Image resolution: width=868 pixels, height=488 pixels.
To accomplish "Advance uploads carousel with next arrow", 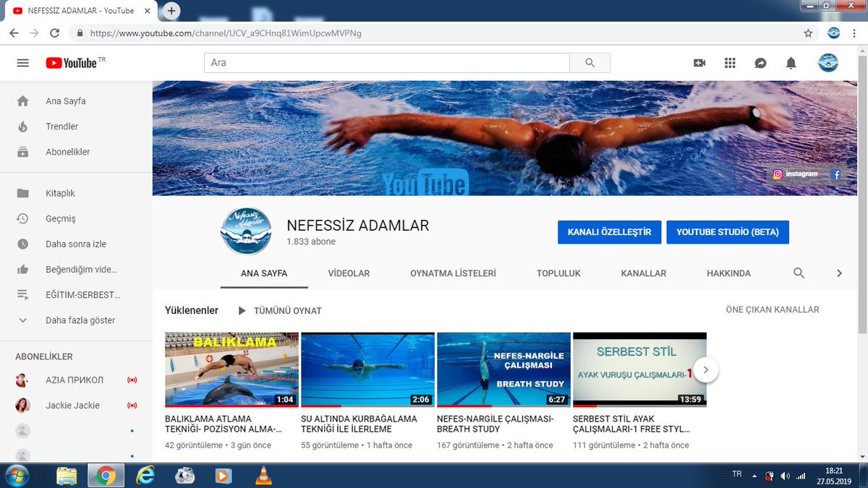I will click(706, 370).
